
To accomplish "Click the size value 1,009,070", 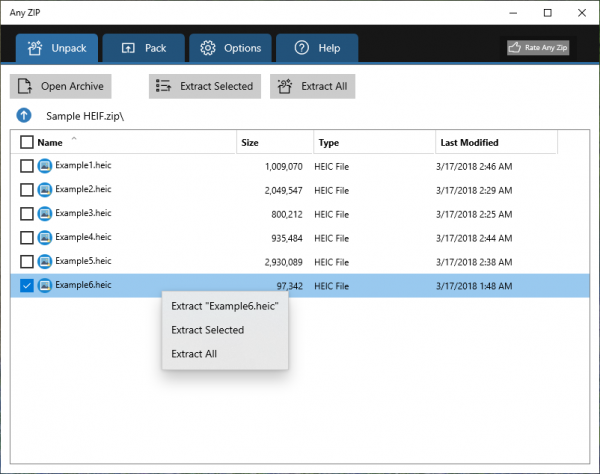I will (284, 167).
